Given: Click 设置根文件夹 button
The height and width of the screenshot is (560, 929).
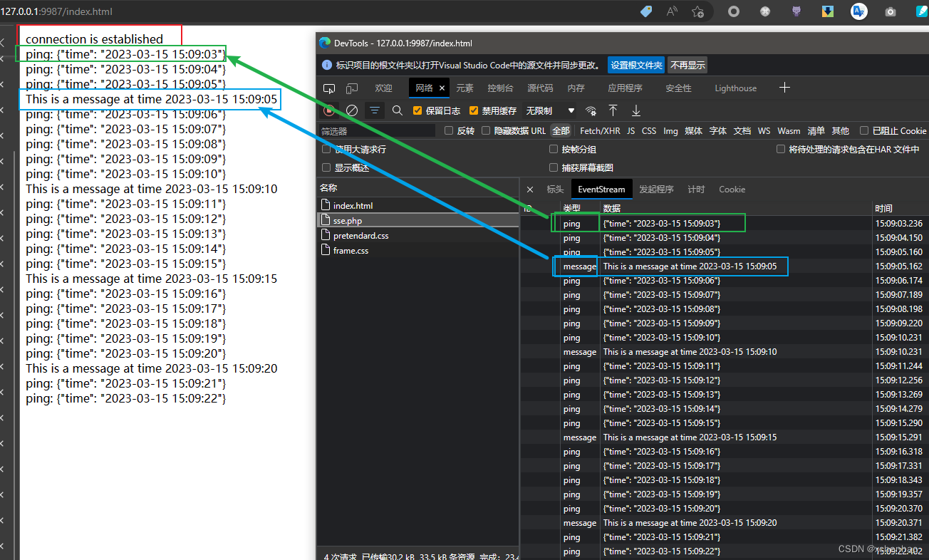Looking at the screenshot, I should pyautogui.click(x=636, y=65).
